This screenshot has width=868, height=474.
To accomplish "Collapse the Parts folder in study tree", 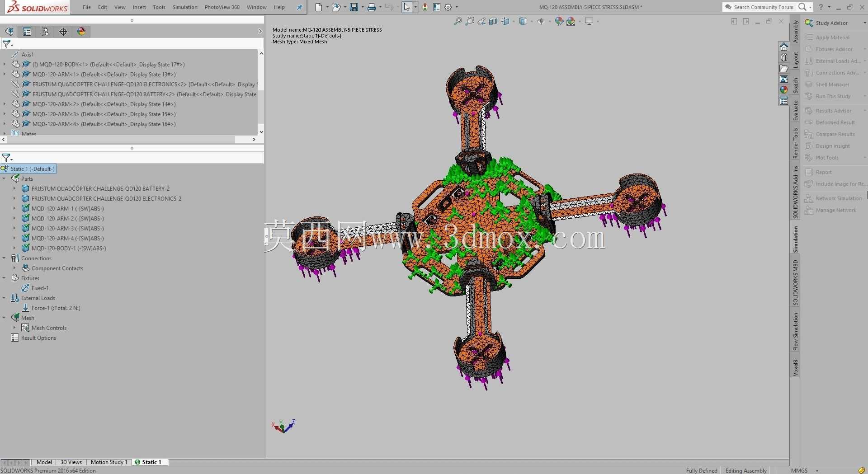I will pos(4,179).
